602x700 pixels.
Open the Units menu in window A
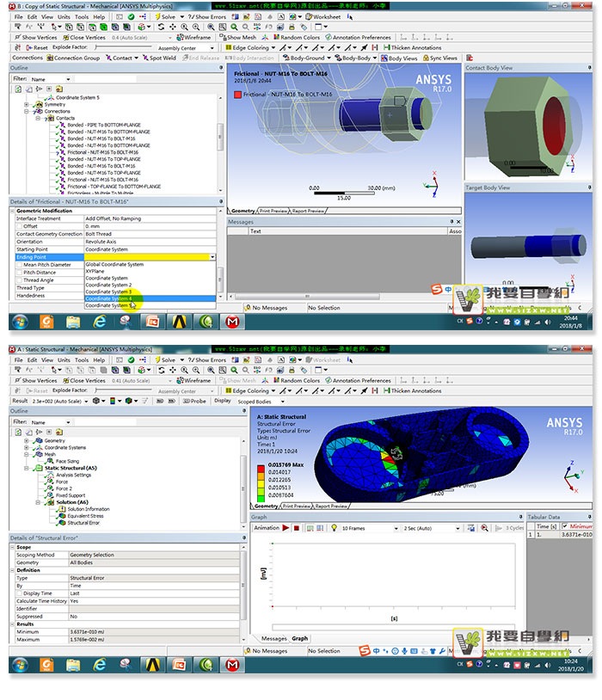64,359
